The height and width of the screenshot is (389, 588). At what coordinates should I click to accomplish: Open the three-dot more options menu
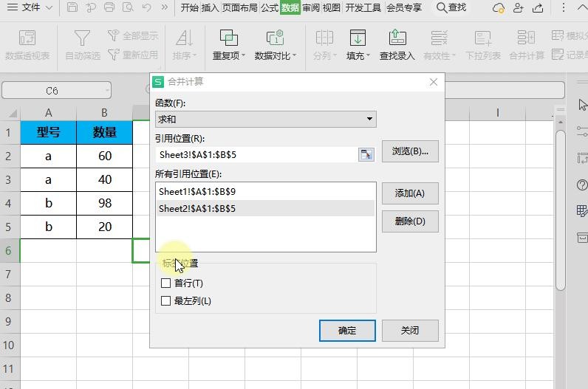pyautogui.click(x=563, y=7)
